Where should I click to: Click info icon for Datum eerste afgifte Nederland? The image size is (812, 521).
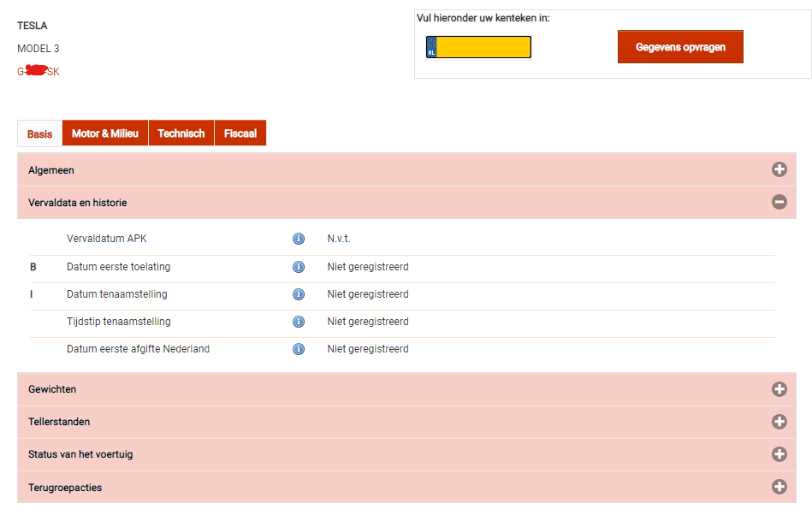coord(299,349)
